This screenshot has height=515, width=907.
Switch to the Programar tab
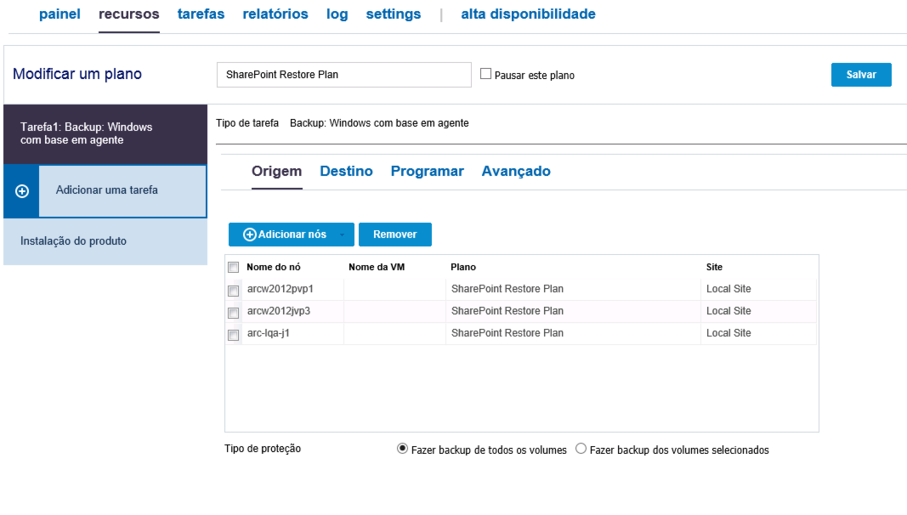(x=427, y=171)
